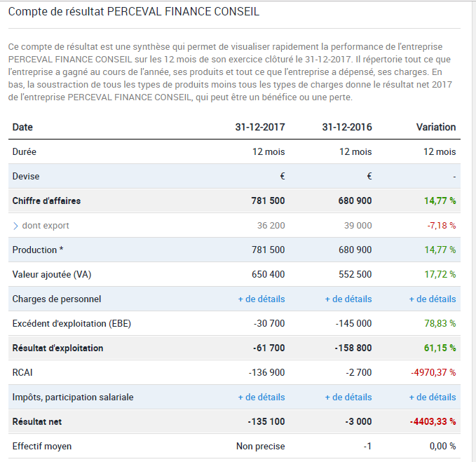Click the 'Résultat d'exploitation' row label
The image size is (476, 462).
coord(57,348)
